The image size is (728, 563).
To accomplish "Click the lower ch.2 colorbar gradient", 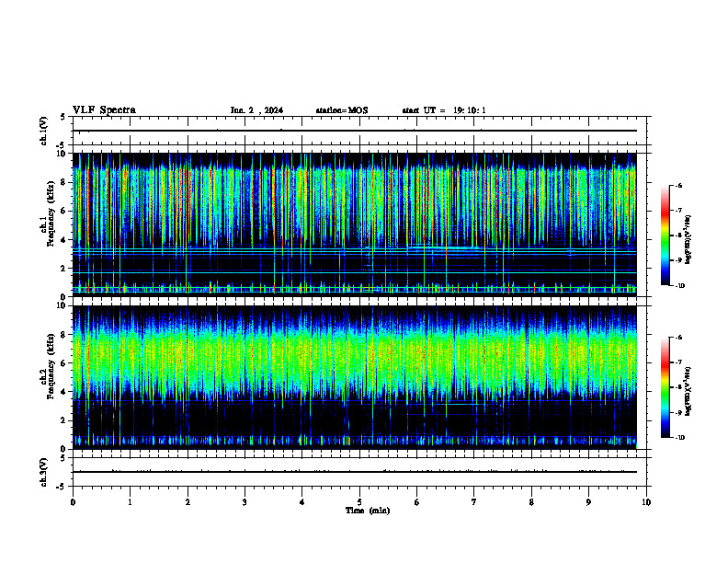I will [665, 387].
